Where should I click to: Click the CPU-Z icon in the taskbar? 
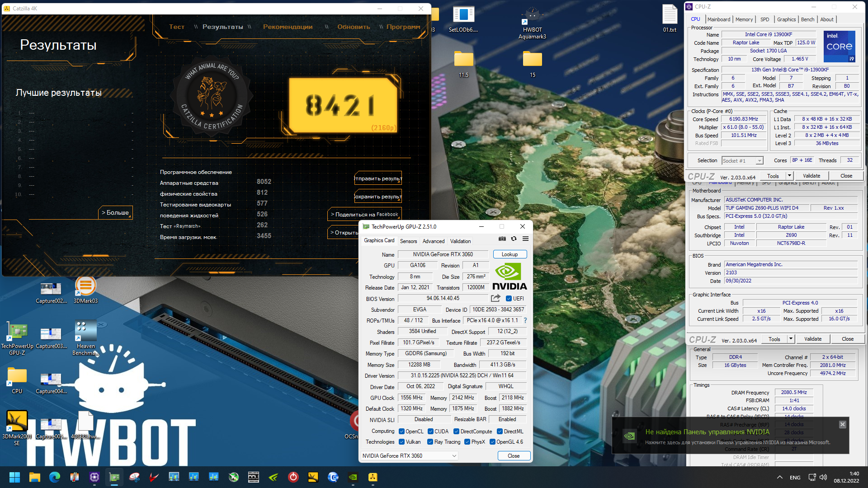click(94, 477)
